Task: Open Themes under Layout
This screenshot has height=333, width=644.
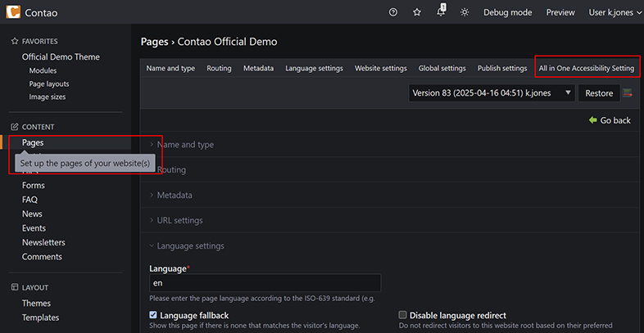Action: coord(36,304)
